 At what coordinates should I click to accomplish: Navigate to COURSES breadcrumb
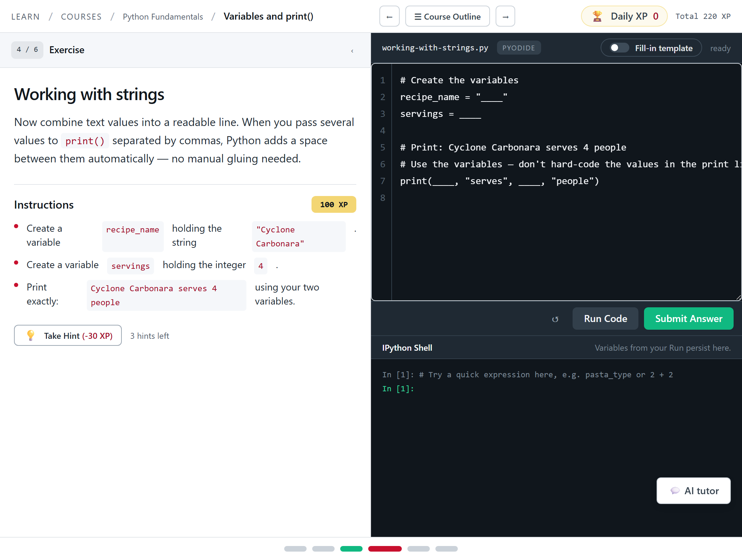click(x=81, y=16)
